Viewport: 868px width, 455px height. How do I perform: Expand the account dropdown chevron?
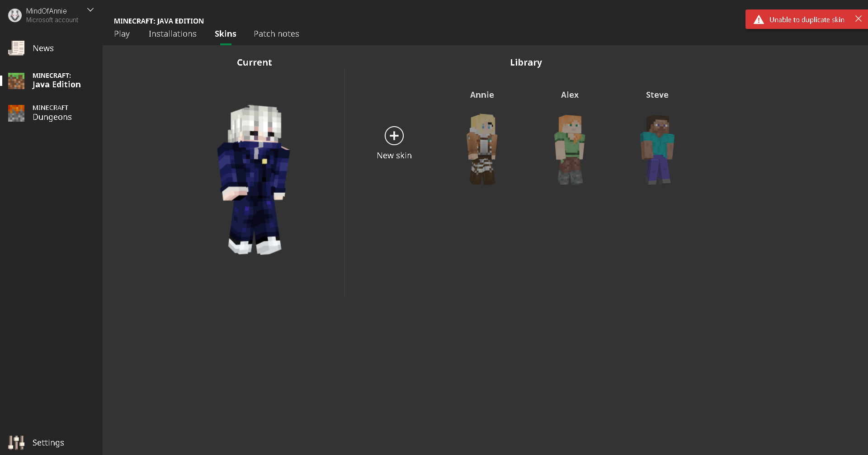90,9
